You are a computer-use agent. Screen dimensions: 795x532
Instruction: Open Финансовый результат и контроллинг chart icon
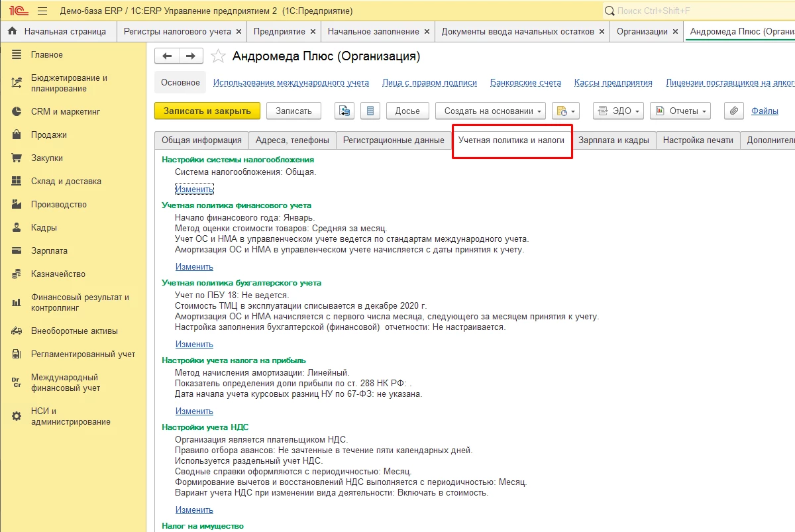pyautogui.click(x=17, y=303)
